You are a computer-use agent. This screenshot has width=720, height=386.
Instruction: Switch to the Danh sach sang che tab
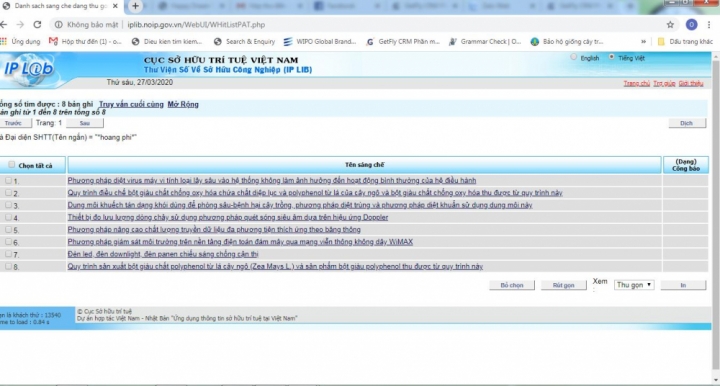pos(60,6)
